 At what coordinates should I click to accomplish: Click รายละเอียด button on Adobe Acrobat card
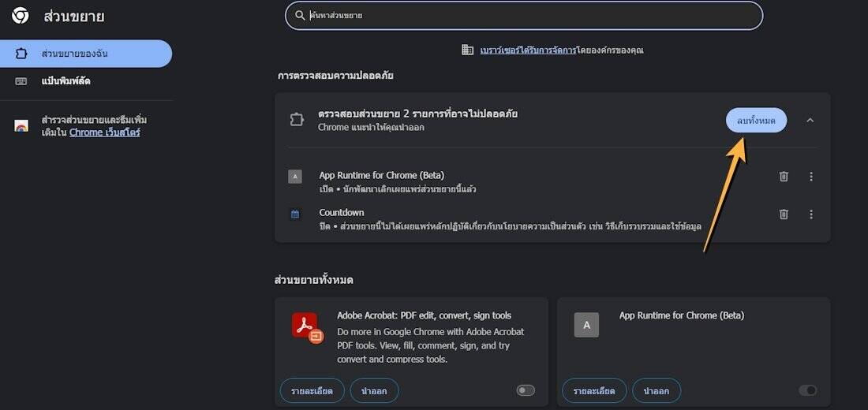coord(312,390)
